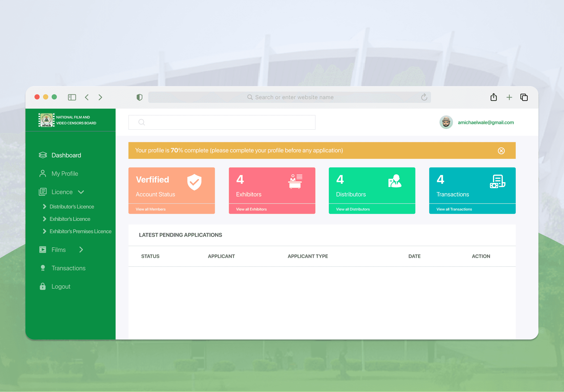Image resolution: width=564 pixels, height=392 pixels.
Task: Reload the page with the refresh icon
Action: click(x=424, y=97)
